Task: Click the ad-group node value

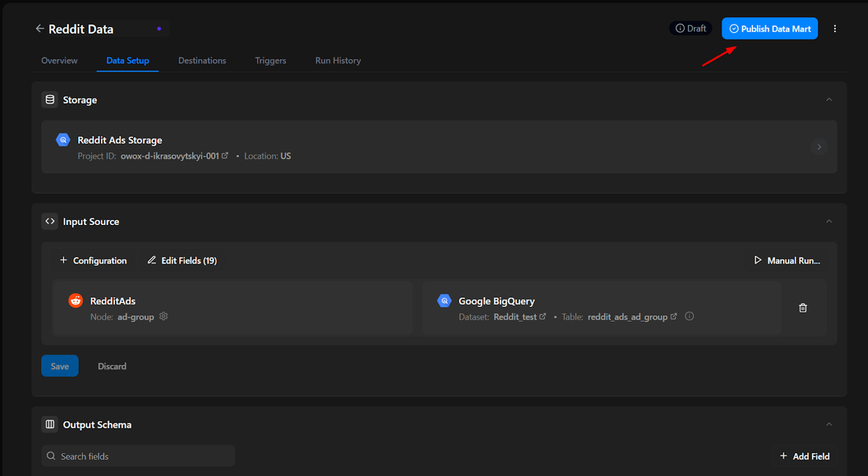Action: [x=136, y=316]
